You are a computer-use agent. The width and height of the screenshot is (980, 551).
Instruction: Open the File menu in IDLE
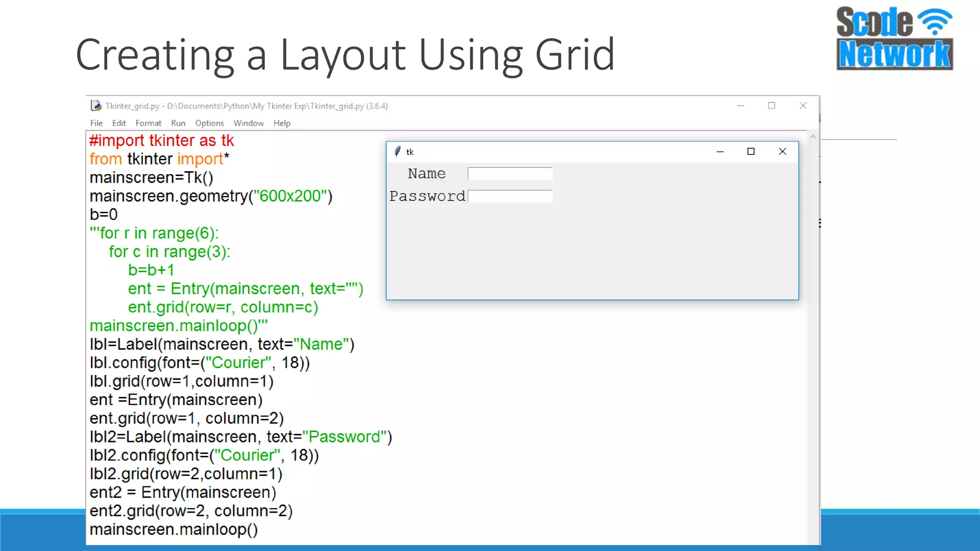tap(96, 123)
